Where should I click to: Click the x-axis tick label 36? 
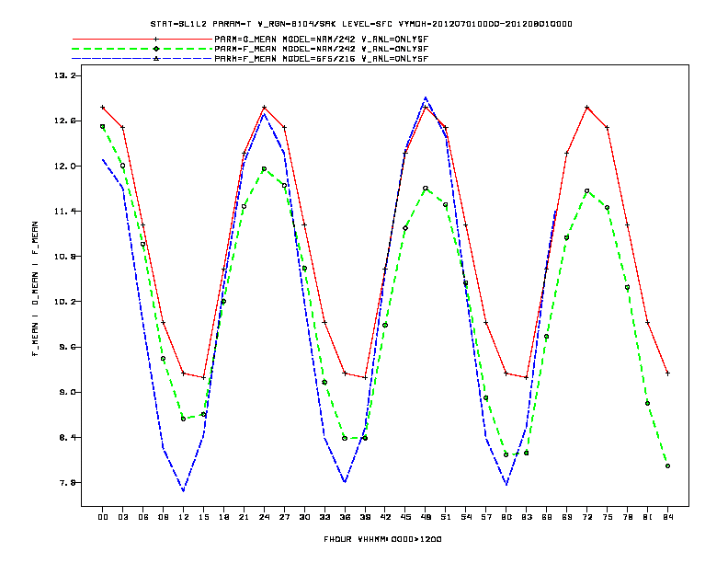coord(345,517)
